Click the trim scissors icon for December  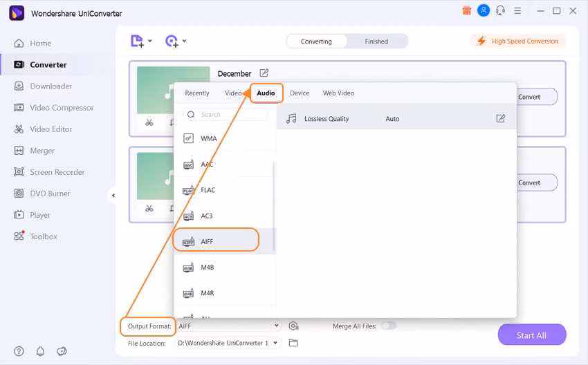pos(149,122)
